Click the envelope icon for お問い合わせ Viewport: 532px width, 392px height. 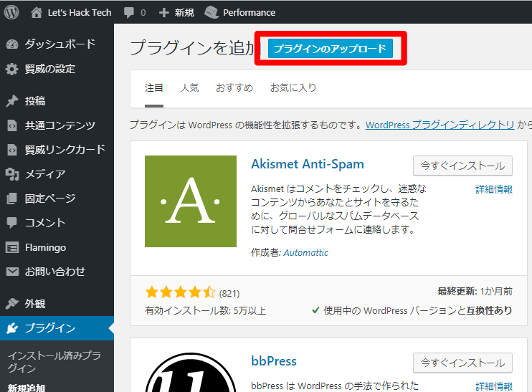click(12, 272)
